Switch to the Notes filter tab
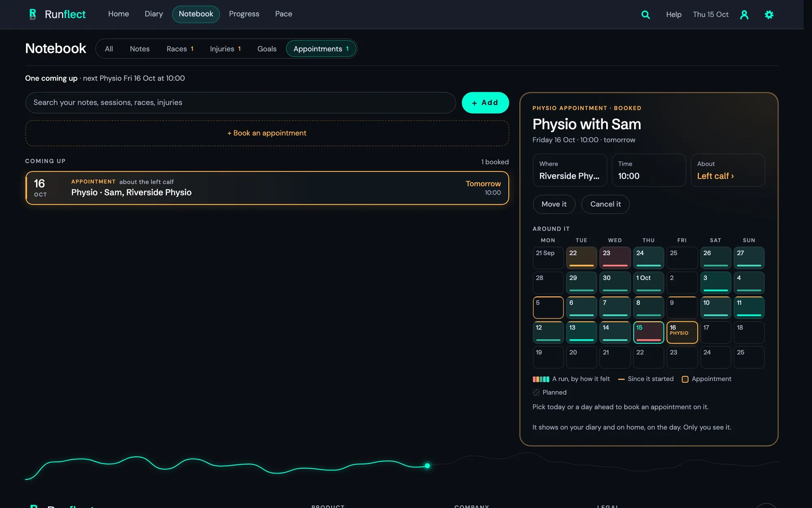Viewport: 812px width, 508px height. [140, 49]
